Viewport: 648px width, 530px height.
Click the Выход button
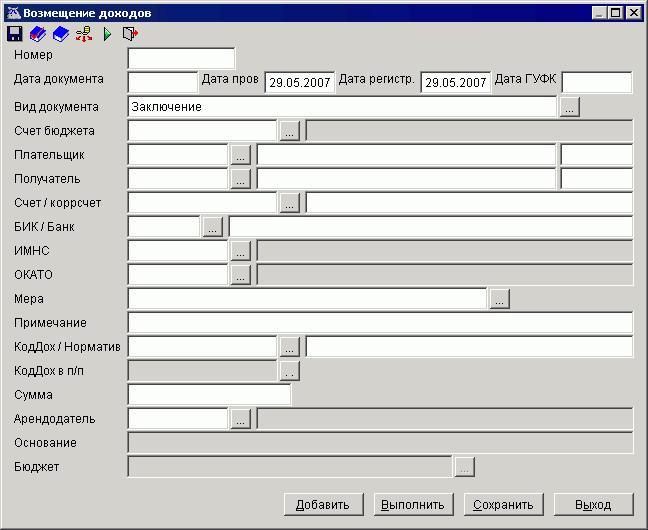click(x=595, y=504)
